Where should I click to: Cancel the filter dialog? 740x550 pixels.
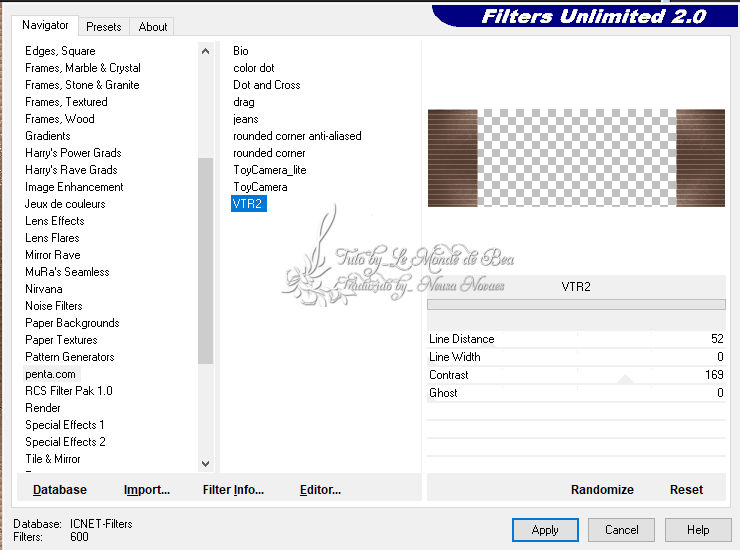coord(621,530)
